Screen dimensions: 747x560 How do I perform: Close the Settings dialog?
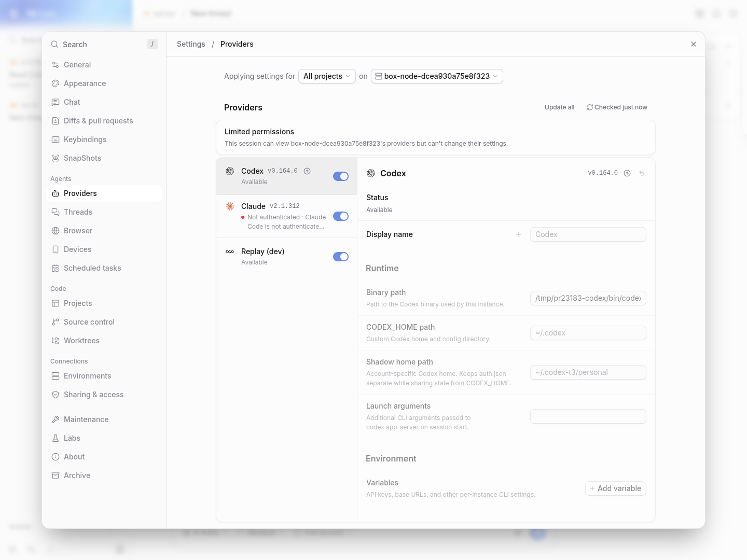(x=694, y=44)
